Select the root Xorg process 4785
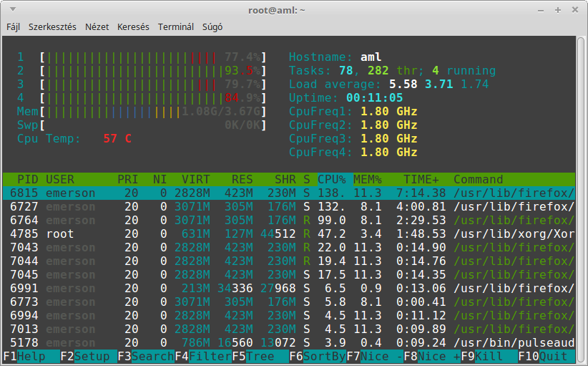 click(x=289, y=234)
